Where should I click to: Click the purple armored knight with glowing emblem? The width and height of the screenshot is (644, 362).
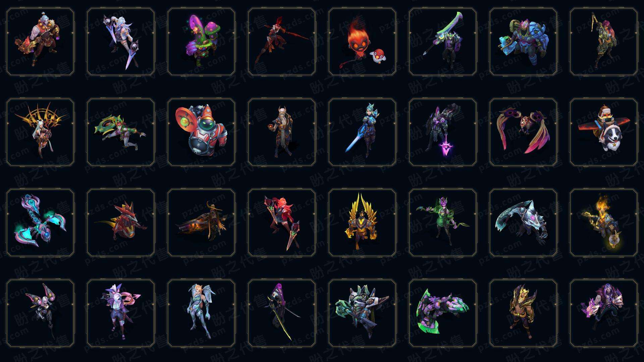point(443,132)
